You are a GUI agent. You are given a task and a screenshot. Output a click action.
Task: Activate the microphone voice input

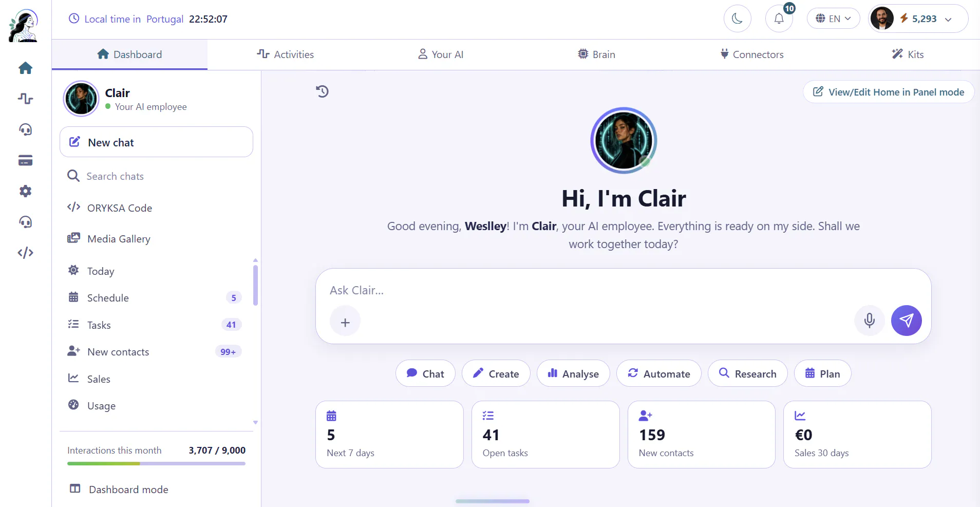coord(869,321)
